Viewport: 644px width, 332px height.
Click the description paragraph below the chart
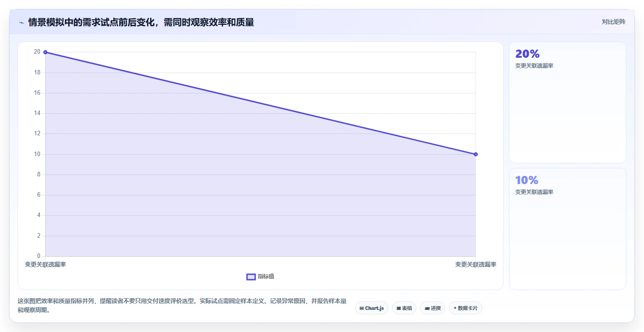(182, 305)
